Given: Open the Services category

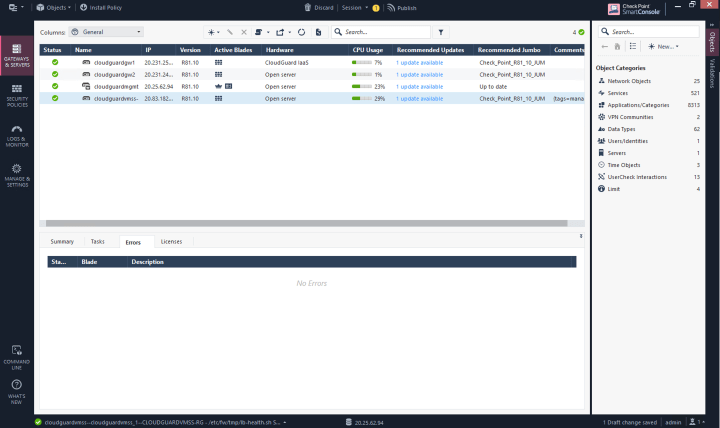Looking at the screenshot, I should tap(649, 93).
